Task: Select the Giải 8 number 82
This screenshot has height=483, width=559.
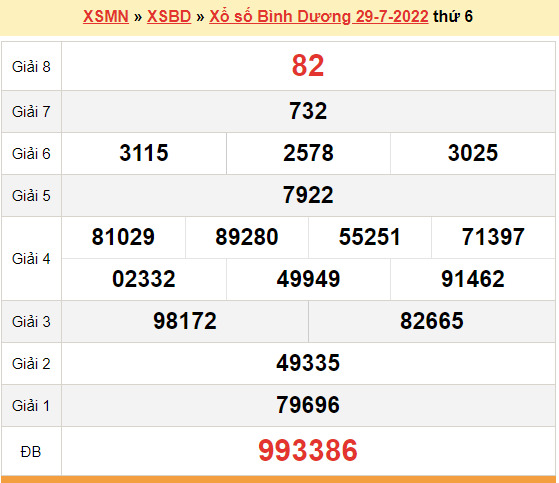Action: pos(308,66)
